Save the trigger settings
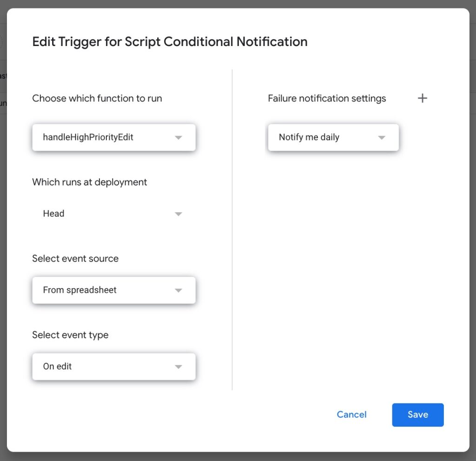Image resolution: width=476 pixels, height=461 pixels. (417, 415)
